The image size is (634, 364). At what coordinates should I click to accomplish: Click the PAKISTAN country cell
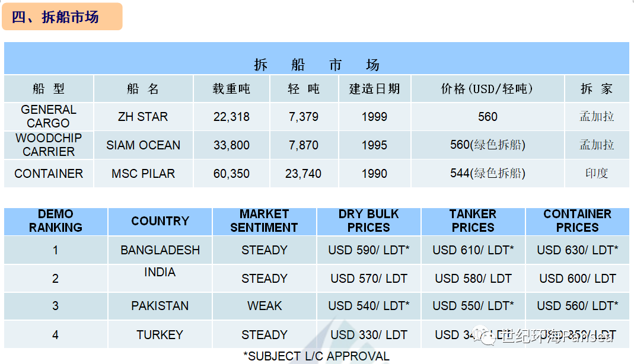click(x=160, y=306)
